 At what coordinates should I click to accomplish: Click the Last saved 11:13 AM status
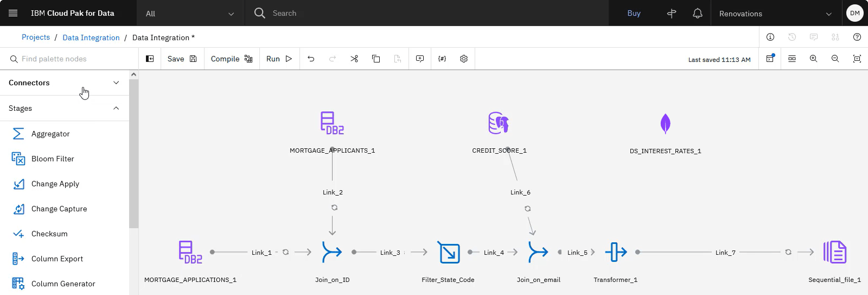coord(719,60)
